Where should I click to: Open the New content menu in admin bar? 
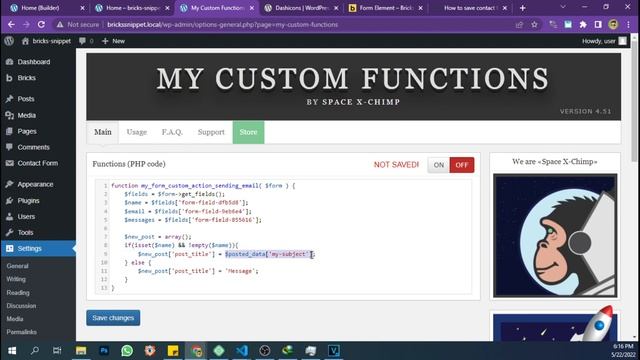(x=113, y=41)
